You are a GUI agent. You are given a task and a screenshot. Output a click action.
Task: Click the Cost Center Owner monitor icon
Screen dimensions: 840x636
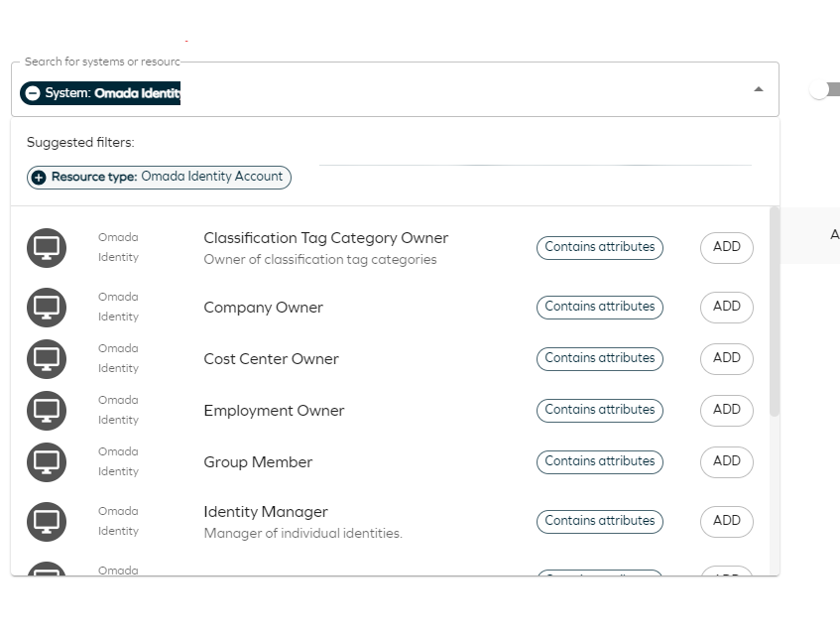[47, 358]
